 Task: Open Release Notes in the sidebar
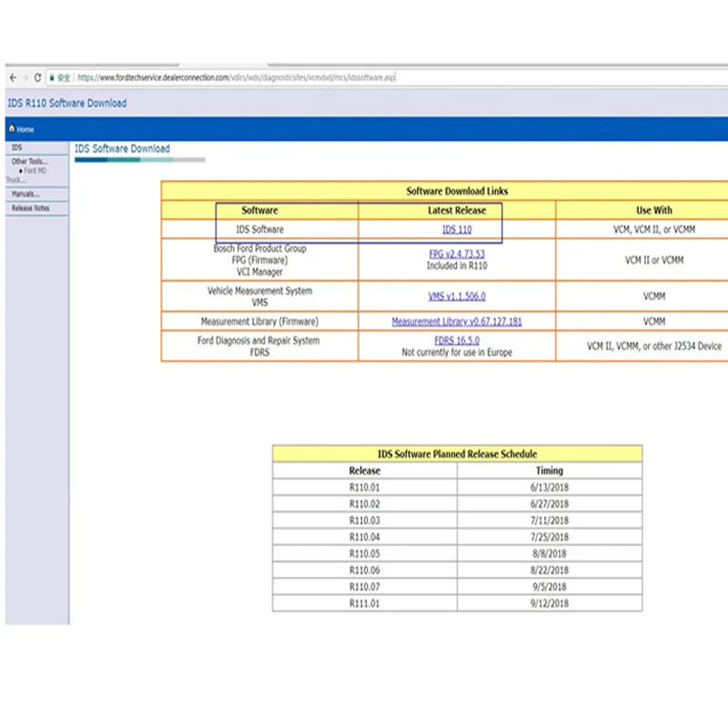coord(31,208)
